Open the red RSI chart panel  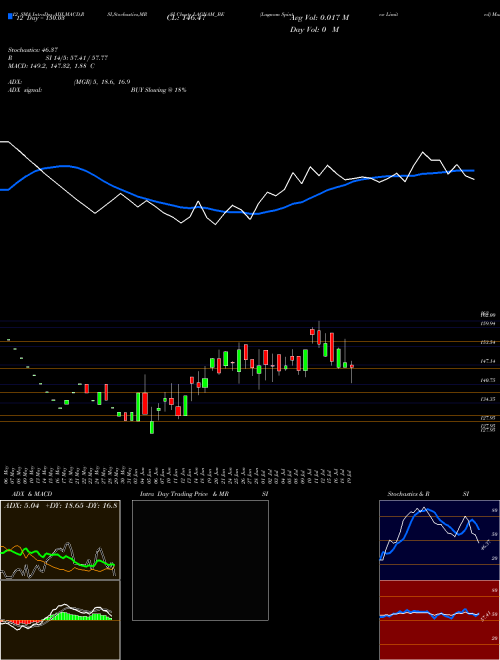click(439, 620)
